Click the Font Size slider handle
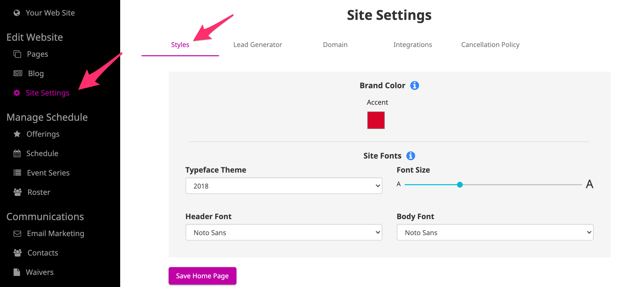 460,185
